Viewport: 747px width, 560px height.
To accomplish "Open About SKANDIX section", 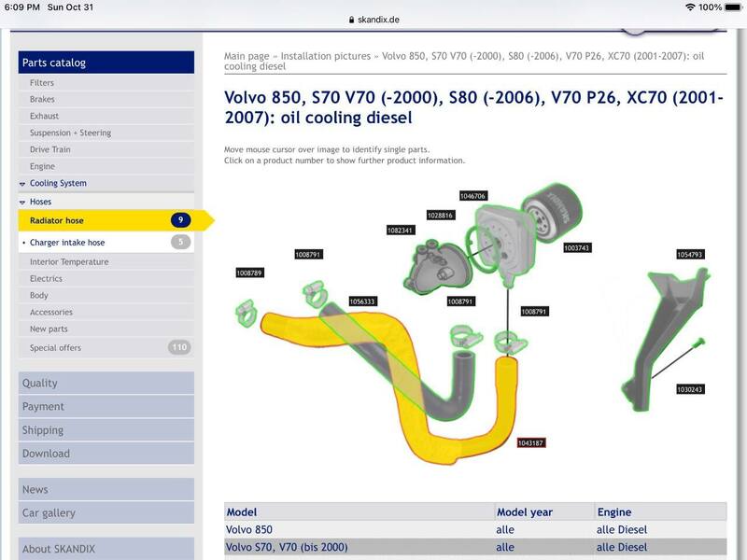I will 106,549.
